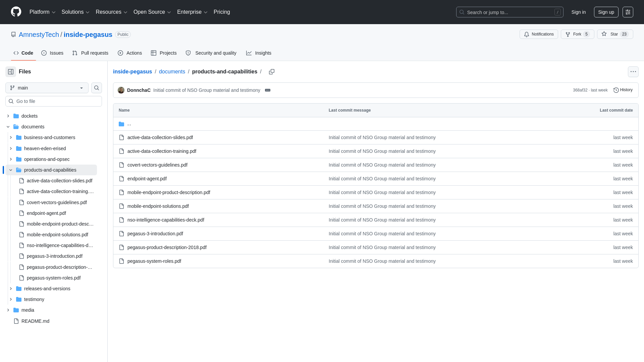Screen dimensions: 644x362
Task: Expand the commit message ellipsis icon
Action: [x=268, y=90]
